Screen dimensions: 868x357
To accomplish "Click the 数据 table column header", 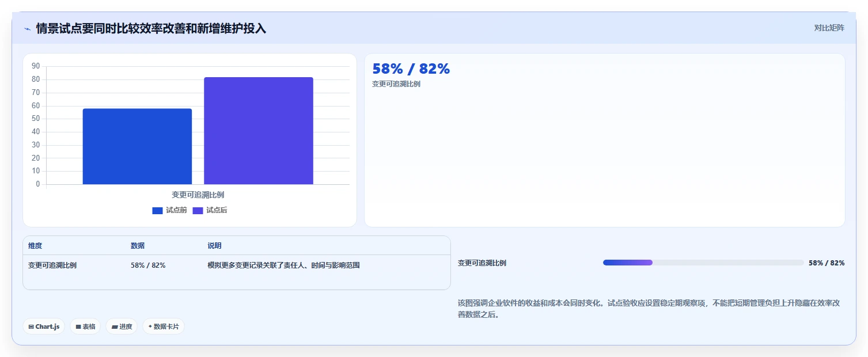I will point(138,246).
